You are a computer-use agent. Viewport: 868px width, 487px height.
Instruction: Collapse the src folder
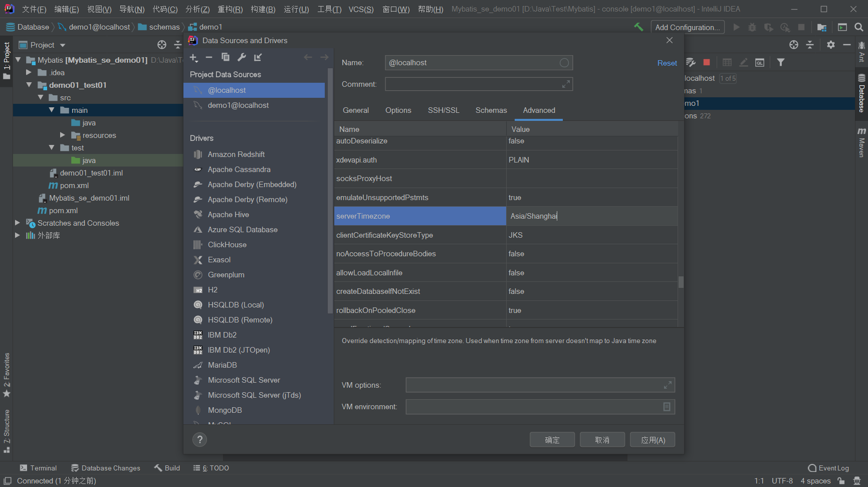[x=41, y=97]
